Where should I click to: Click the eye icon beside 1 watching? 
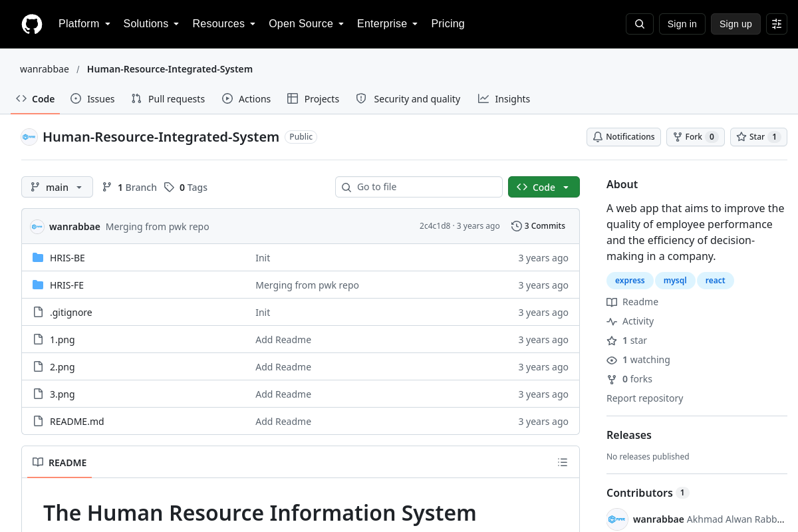(x=612, y=360)
